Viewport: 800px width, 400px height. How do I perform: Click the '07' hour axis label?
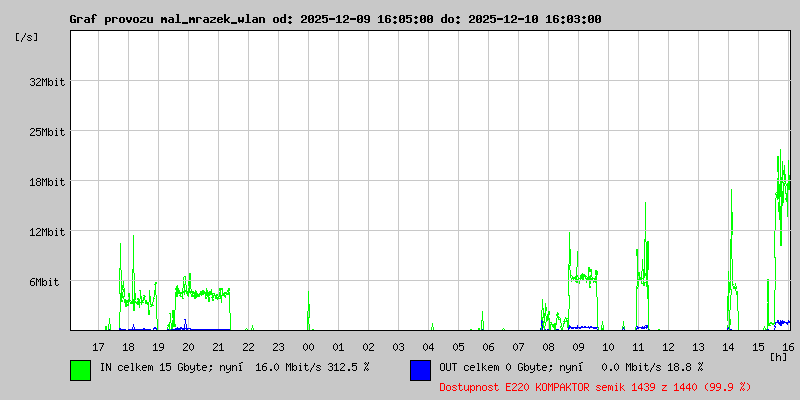[x=518, y=347]
